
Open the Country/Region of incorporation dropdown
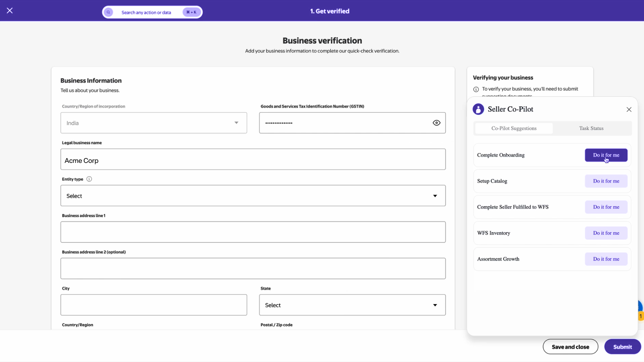[x=154, y=123]
